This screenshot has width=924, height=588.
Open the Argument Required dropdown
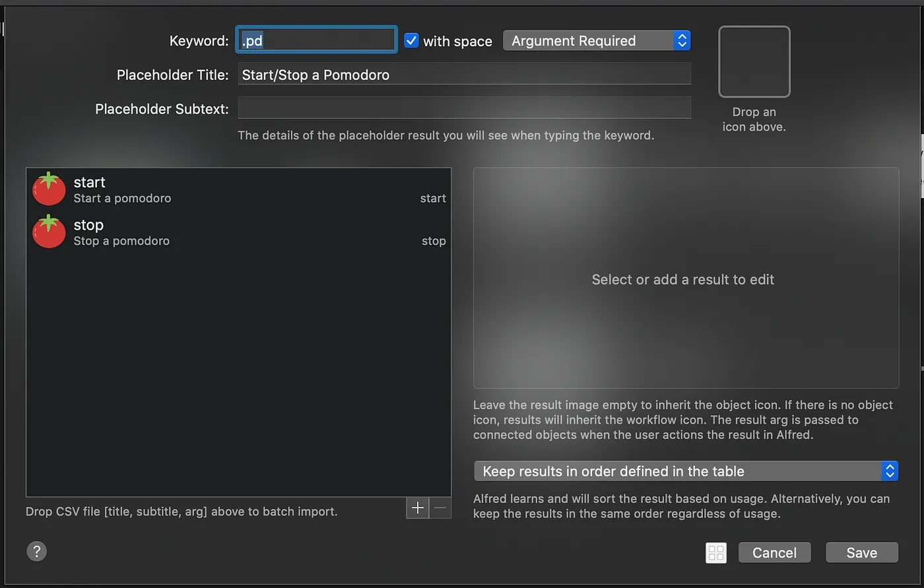coord(587,41)
